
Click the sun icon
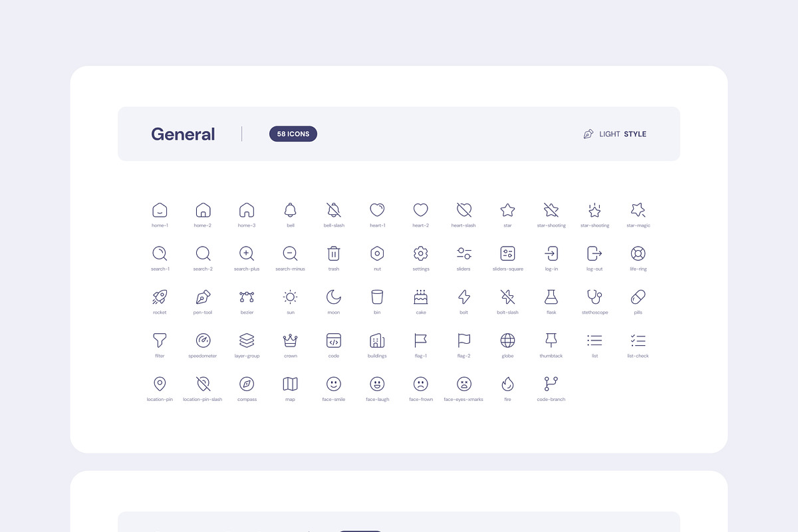pyautogui.click(x=290, y=297)
